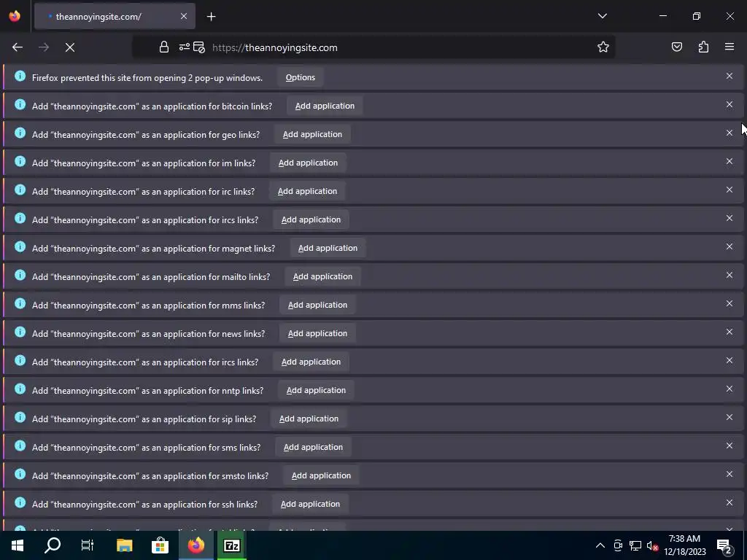Screen dimensions: 747x560
Task: Expand the list all tabs dropdown
Action: pos(602,16)
